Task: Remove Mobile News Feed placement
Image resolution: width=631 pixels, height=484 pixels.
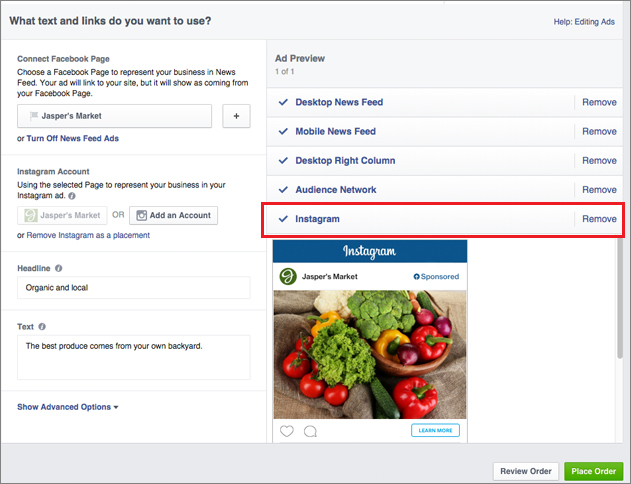Action: tap(599, 131)
